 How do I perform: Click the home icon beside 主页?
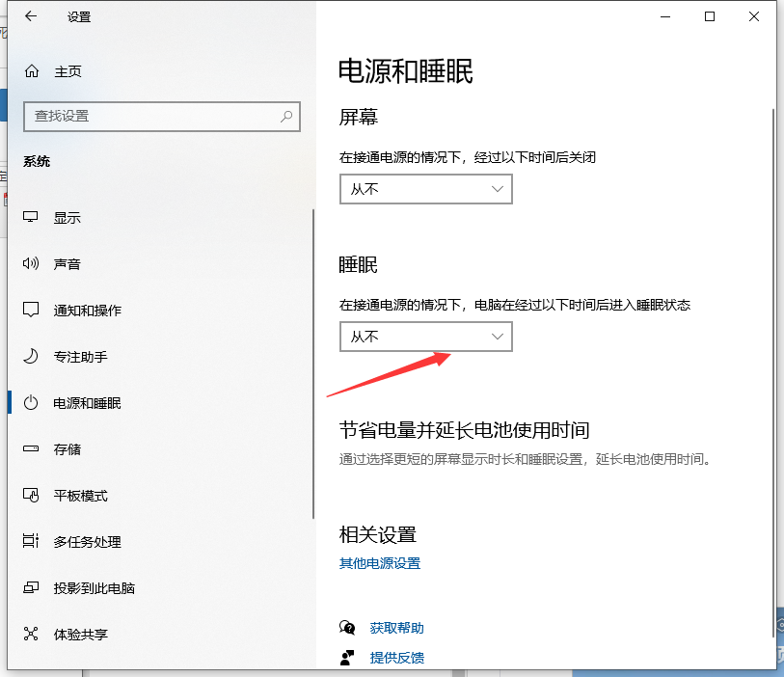(x=32, y=71)
